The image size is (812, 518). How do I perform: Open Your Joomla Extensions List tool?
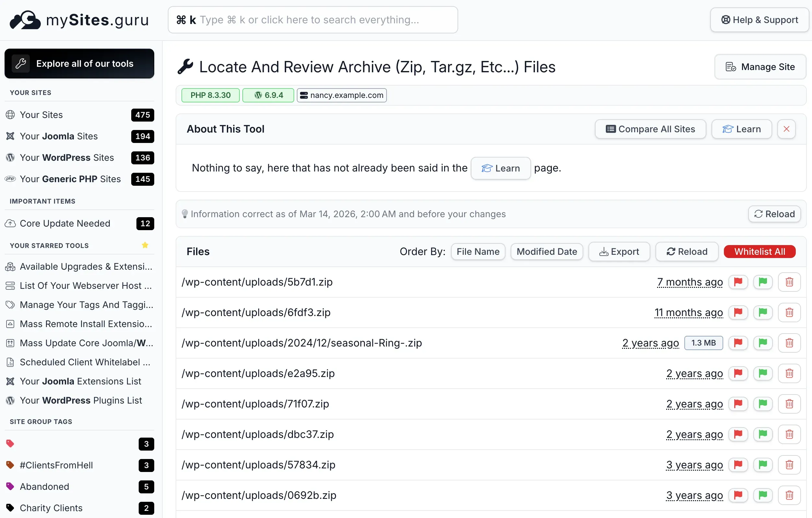(80, 381)
